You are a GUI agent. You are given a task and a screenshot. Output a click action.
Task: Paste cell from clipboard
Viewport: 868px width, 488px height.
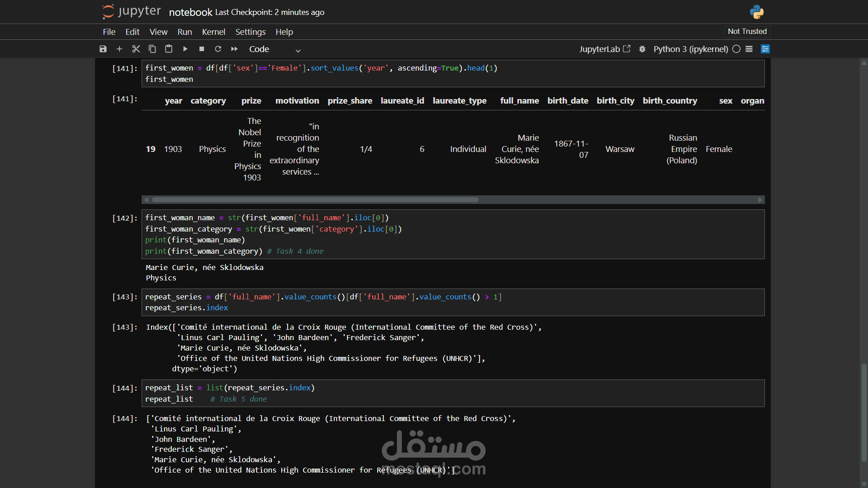tap(169, 49)
